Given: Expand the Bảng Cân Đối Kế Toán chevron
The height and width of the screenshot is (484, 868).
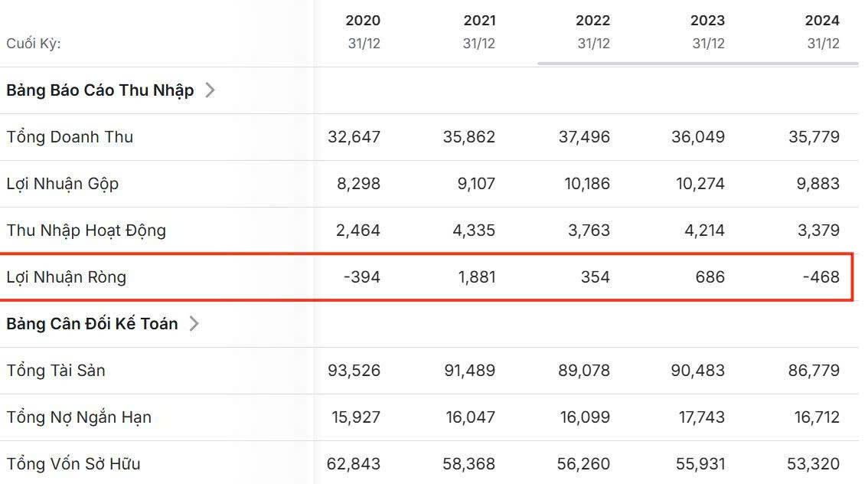Looking at the screenshot, I should click(x=194, y=324).
